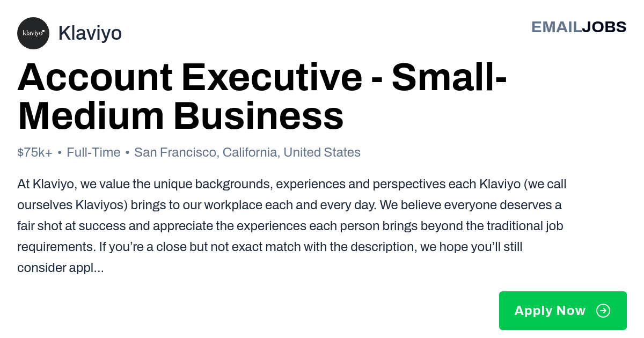Click the job description paragraph
The height and width of the screenshot is (338, 644).
coord(292,226)
